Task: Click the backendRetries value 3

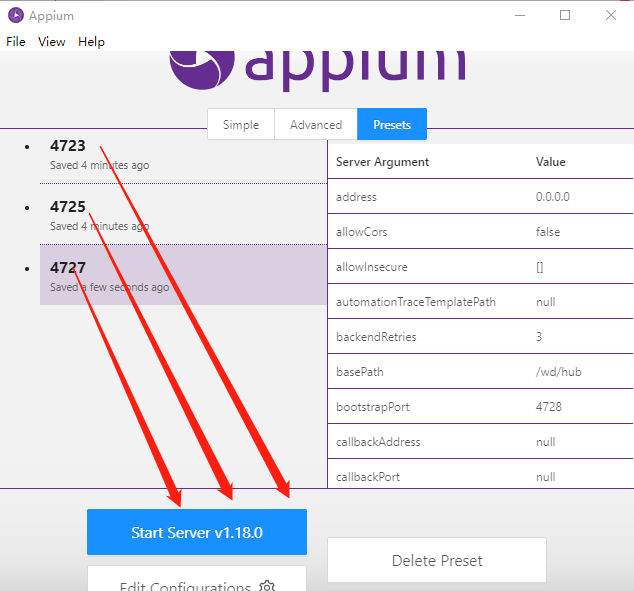Action: (539, 337)
